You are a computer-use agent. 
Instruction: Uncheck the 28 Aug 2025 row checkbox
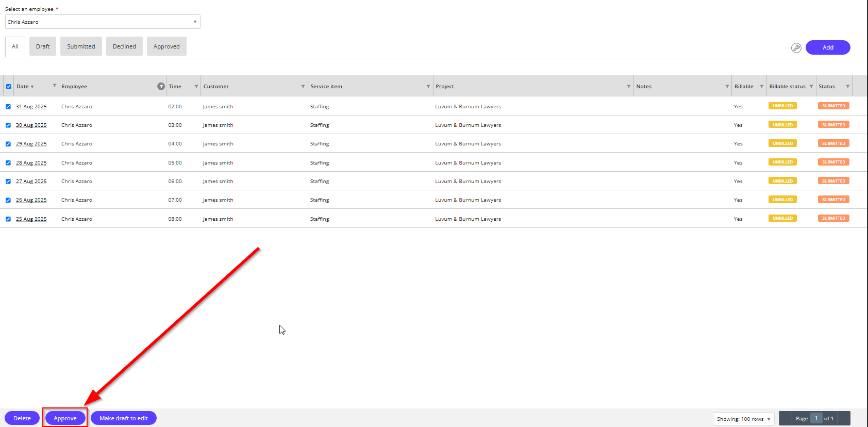8,163
